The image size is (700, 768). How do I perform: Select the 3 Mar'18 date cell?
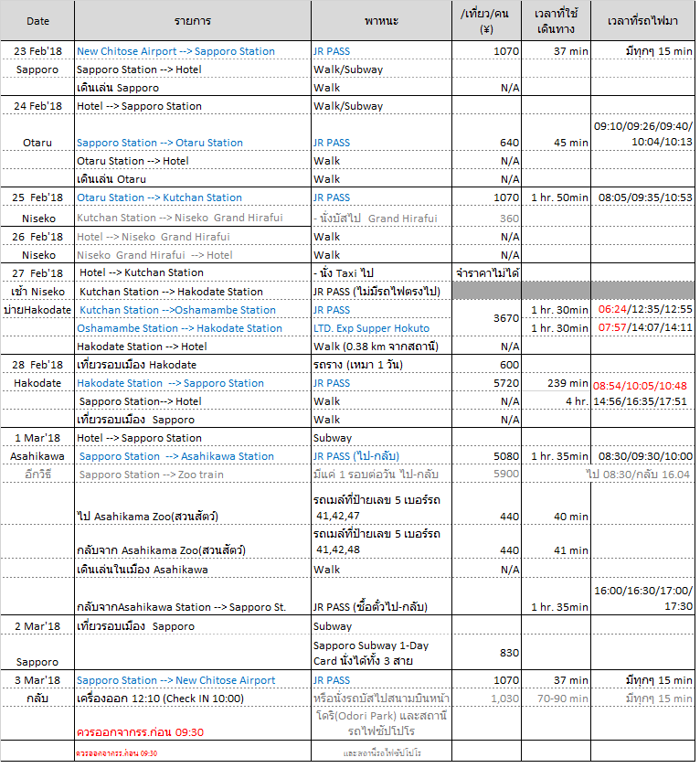[x=37, y=680]
